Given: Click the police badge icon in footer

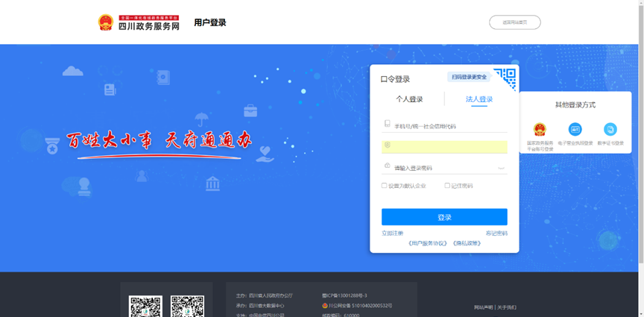Looking at the screenshot, I should coord(325,306).
